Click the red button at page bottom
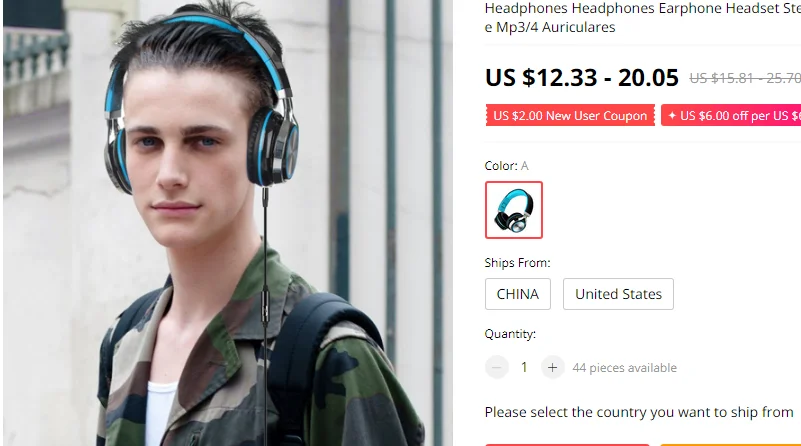This screenshot has width=801, height=446. pos(567,445)
